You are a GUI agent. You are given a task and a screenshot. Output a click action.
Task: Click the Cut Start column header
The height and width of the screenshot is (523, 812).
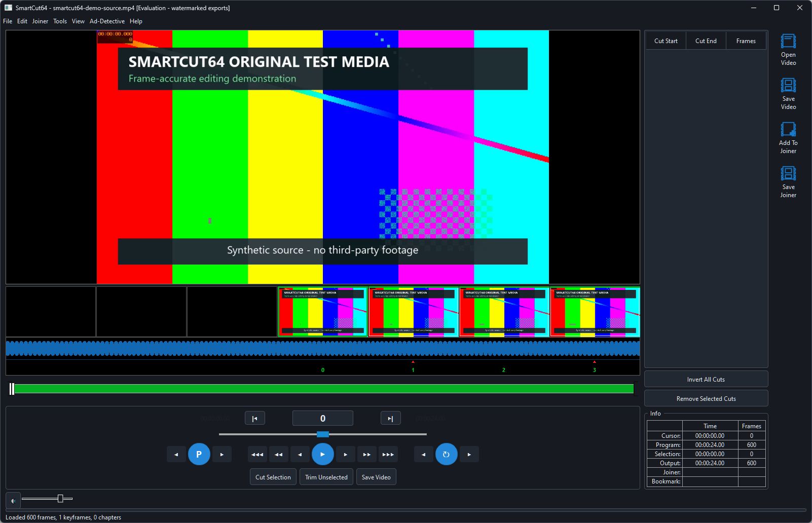(x=666, y=41)
